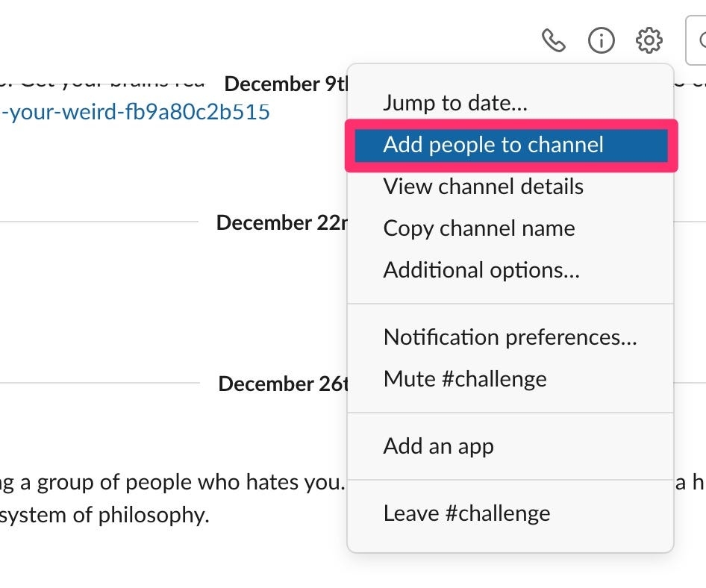Open the December 26th date header

282,384
